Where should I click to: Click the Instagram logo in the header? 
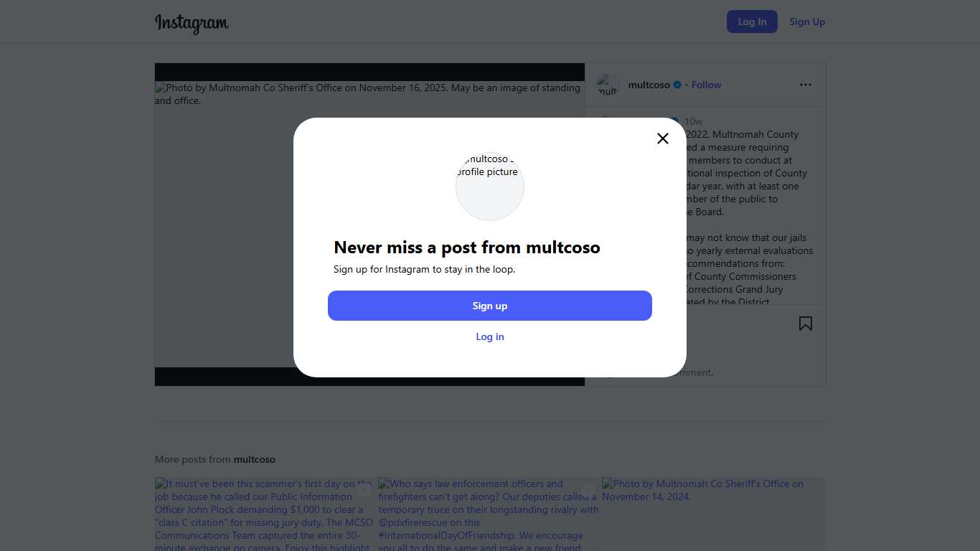pos(192,23)
